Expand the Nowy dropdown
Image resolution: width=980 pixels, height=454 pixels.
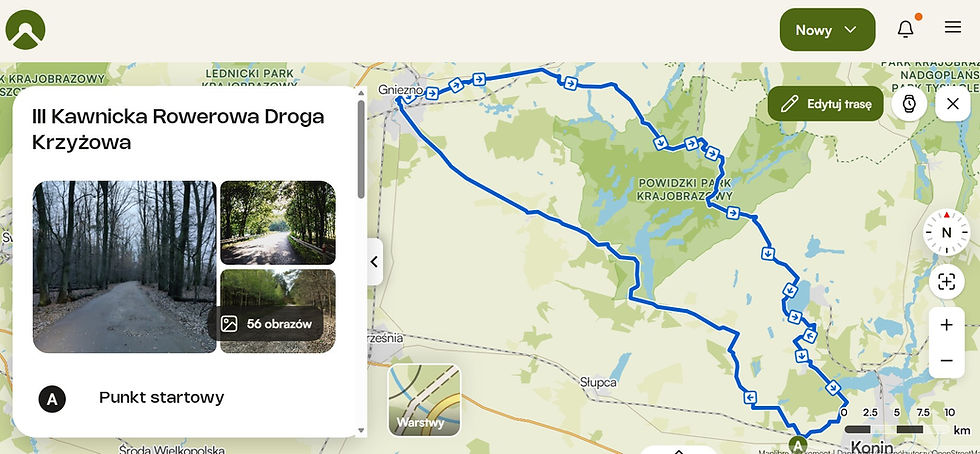[x=828, y=29]
